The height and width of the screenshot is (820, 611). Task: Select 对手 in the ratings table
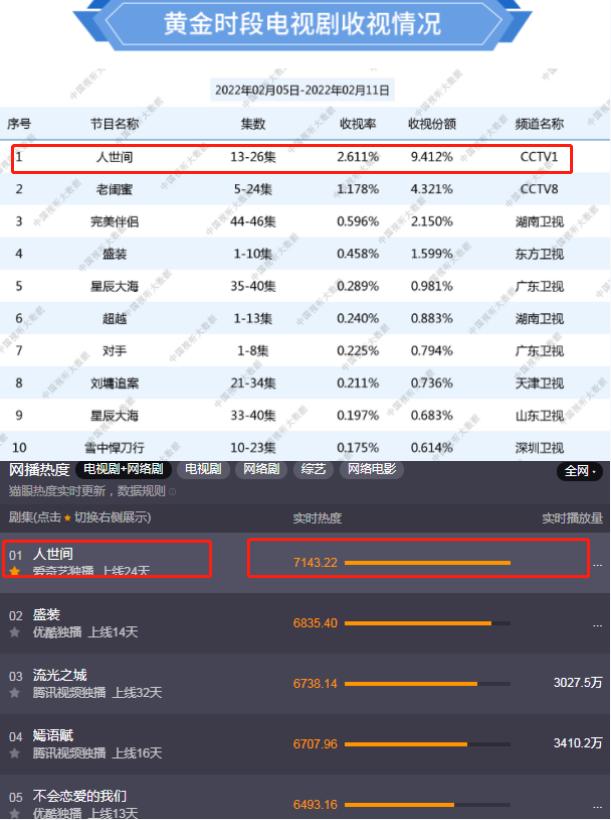[115, 351]
